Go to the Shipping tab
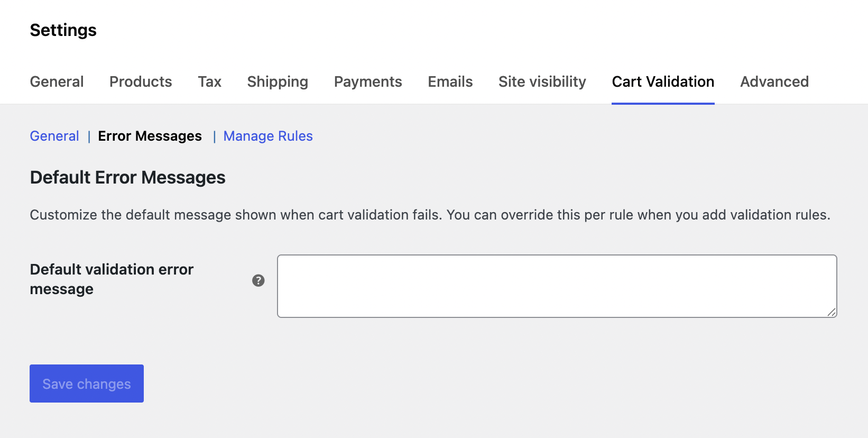Image resolution: width=868 pixels, height=438 pixels. point(278,81)
